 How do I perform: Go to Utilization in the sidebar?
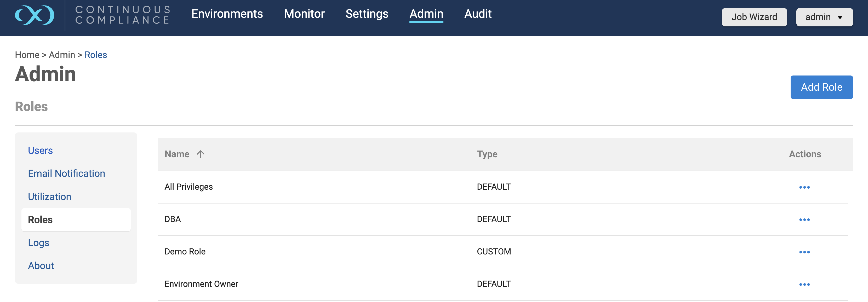[x=49, y=197]
